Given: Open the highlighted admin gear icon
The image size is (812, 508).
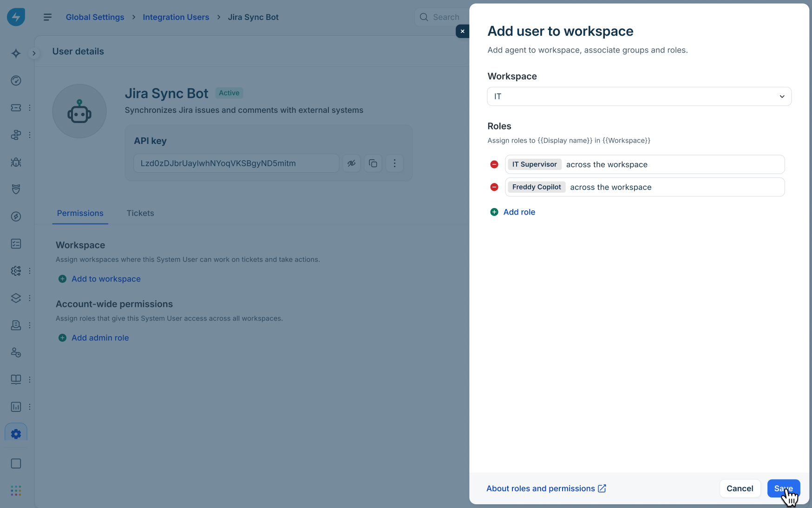Looking at the screenshot, I should [16, 434].
